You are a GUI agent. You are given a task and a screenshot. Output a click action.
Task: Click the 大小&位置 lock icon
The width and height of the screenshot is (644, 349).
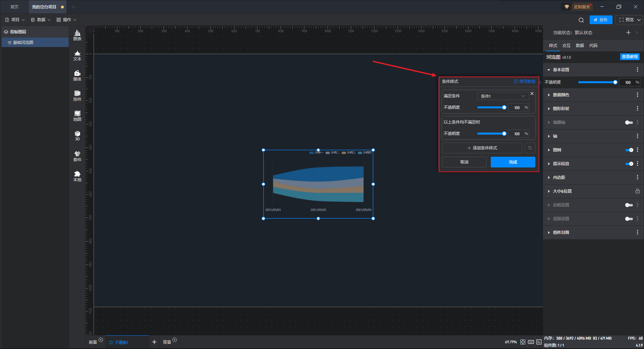[637, 191]
